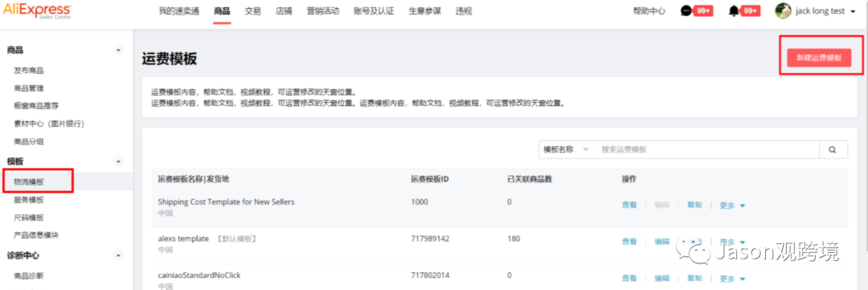Click the alexs template name

(x=183, y=239)
